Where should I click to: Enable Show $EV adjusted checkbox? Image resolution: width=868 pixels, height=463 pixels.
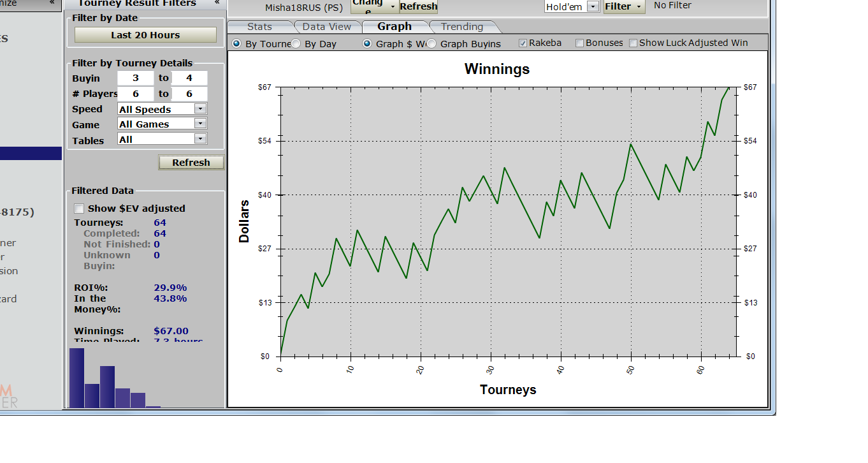(79, 209)
